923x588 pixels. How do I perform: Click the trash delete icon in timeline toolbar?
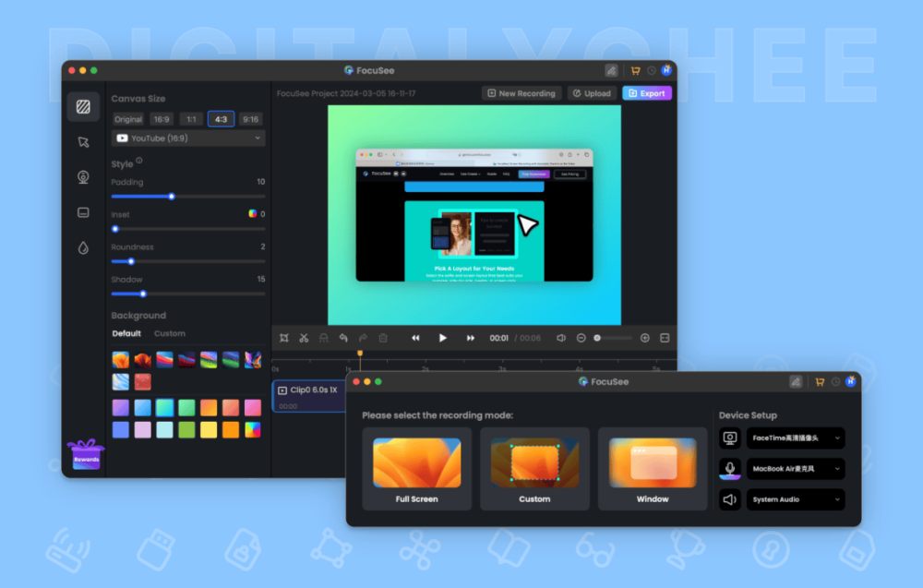coord(383,338)
